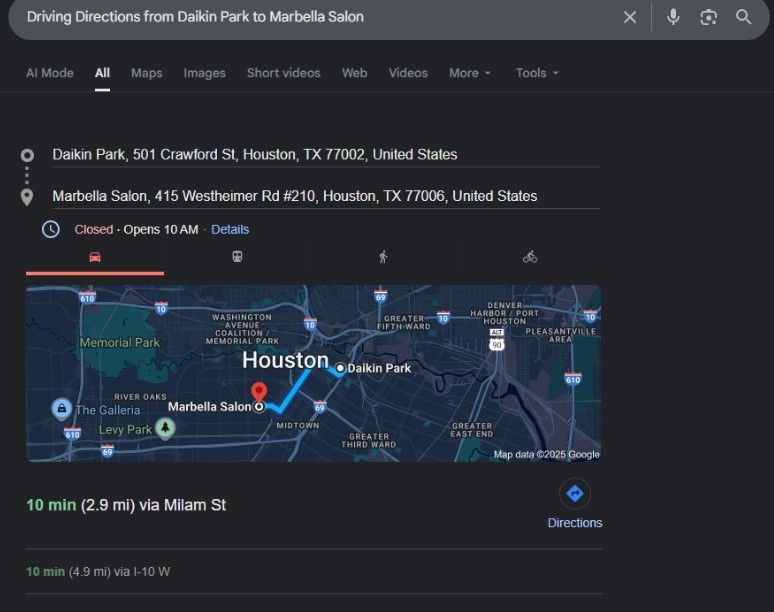Screen dimensions: 774x612
Task: Select the driving car travel mode
Action: [x=95, y=257]
